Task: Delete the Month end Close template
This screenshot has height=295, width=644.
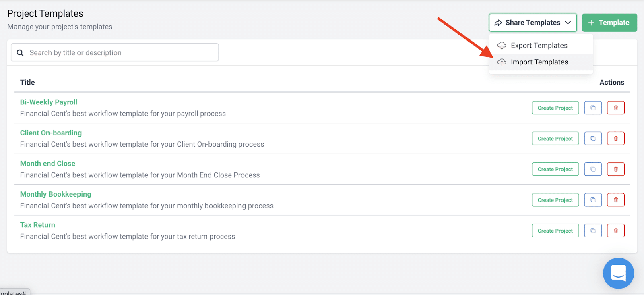Action: tap(616, 169)
